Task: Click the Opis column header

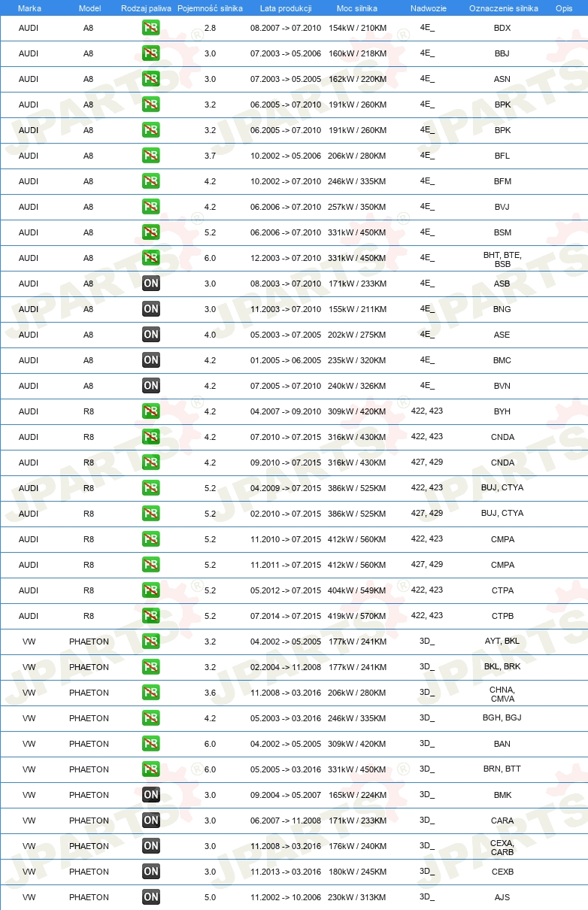Action: point(563,8)
